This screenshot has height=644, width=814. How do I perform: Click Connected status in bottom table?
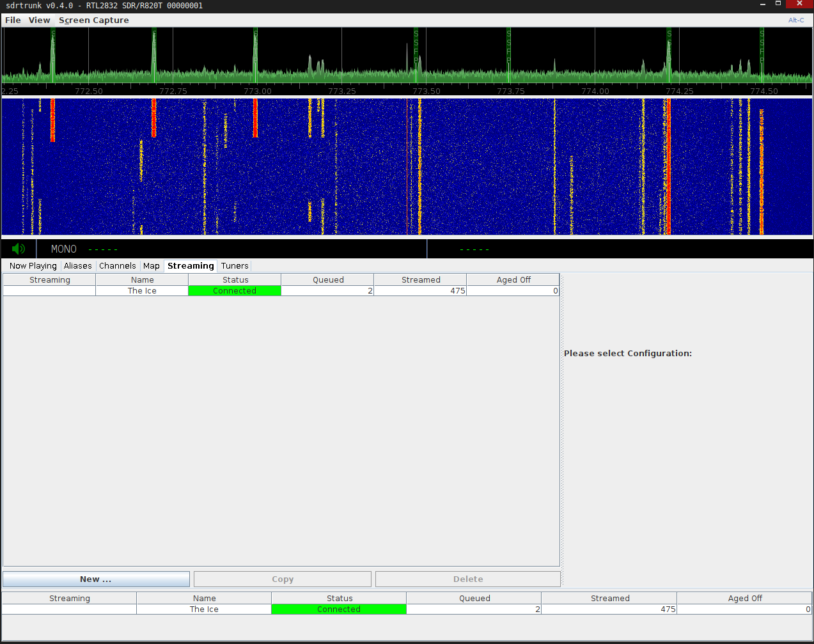tap(339, 609)
